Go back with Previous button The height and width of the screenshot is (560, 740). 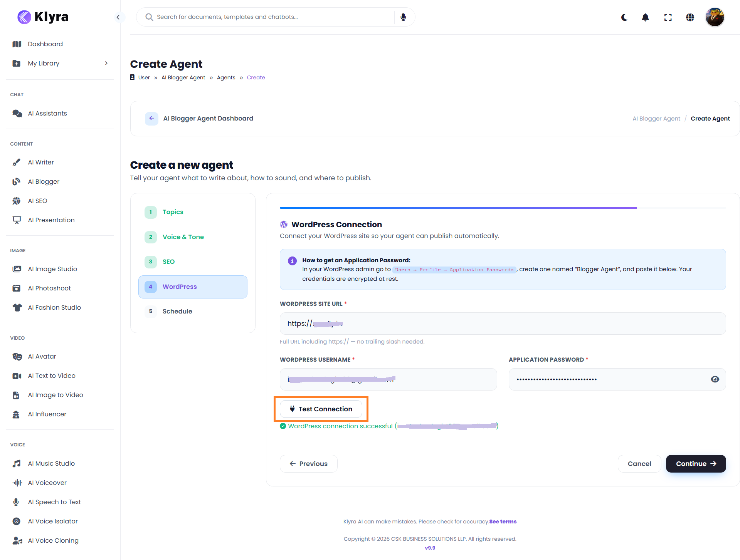pyautogui.click(x=309, y=464)
